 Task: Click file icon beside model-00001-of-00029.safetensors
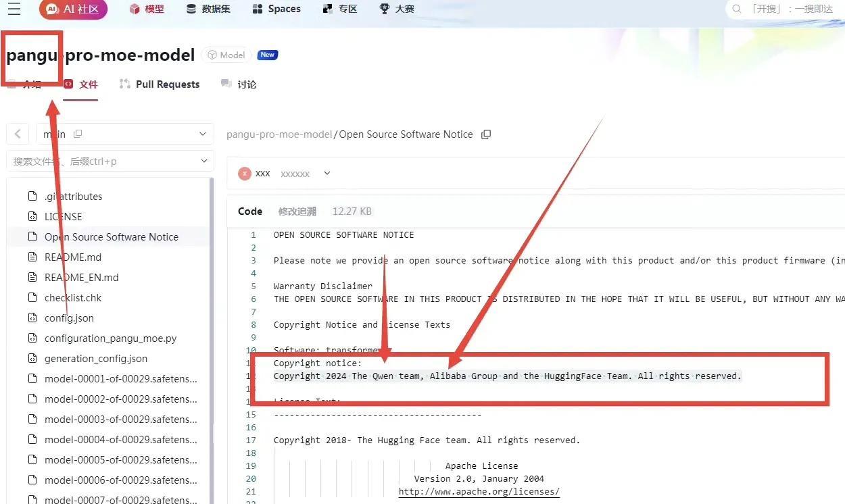click(x=32, y=379)
